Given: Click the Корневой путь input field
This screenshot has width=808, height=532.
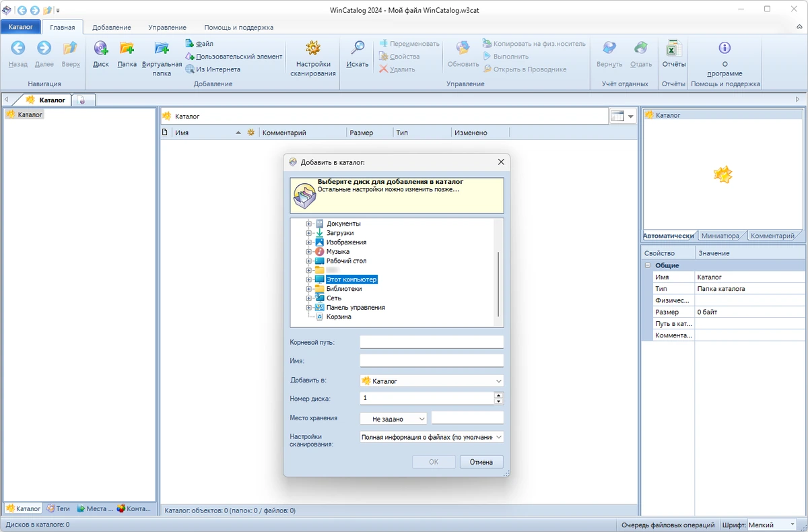Looking at the screenshot, I should coord(432,342).
